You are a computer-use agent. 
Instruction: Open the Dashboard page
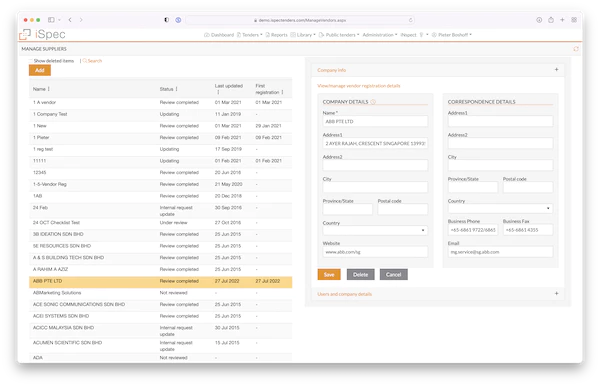pyautogui.click(x=219, y=35)
